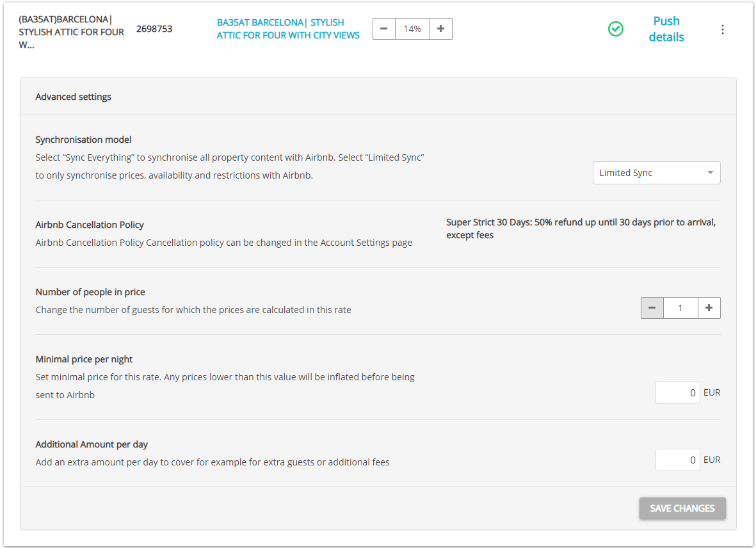Click the Advanced settings header
The height and width of the screenshot is (548, 756).
(73, 97)
